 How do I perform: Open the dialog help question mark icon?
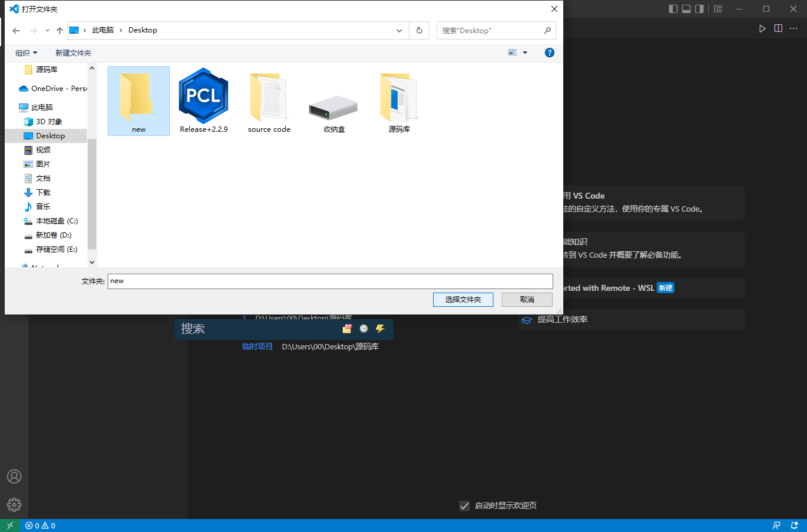(550, 53)
